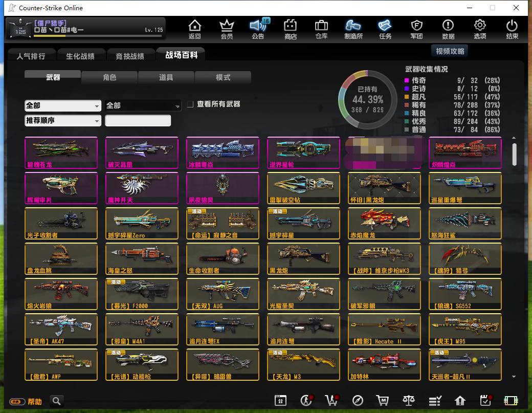Select the 加特林 weapon card

[x=384, y=364]
